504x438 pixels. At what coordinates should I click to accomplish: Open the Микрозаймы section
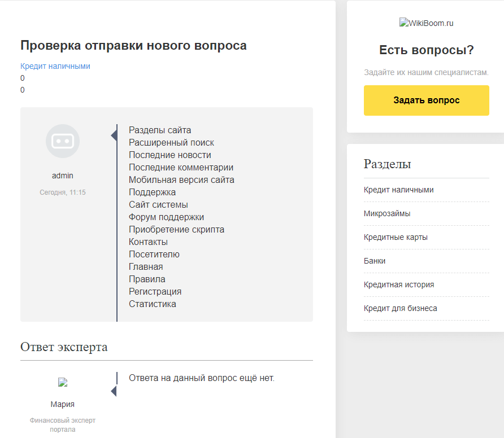pyautogui.click(x=387, y=213)
